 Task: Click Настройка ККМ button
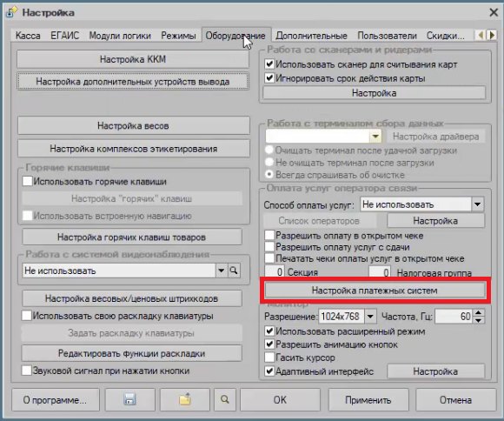[133, 59]
